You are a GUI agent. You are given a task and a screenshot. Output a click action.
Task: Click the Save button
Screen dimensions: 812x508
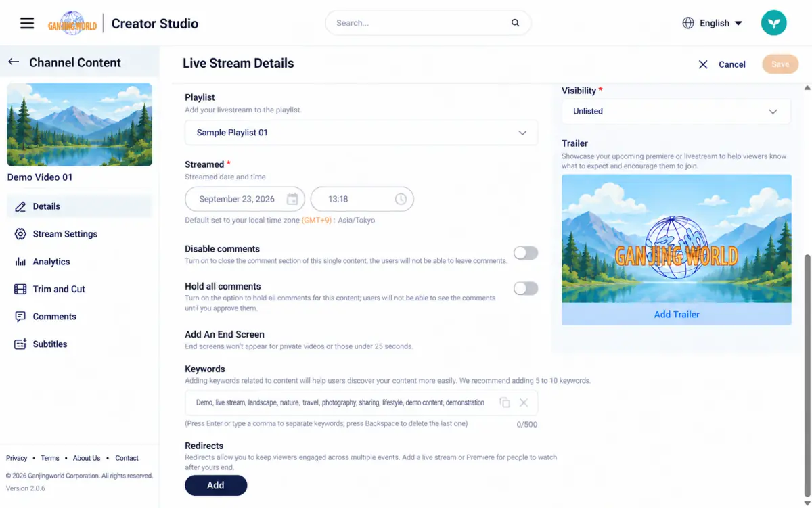pyautogui.click(x=780, y=64)
